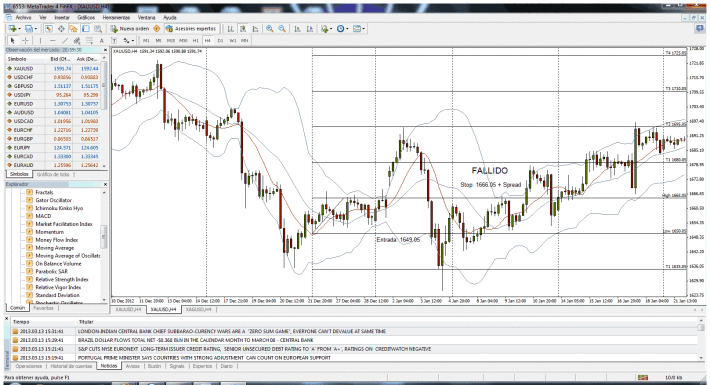Select the vertical line tool

point(40,40)
